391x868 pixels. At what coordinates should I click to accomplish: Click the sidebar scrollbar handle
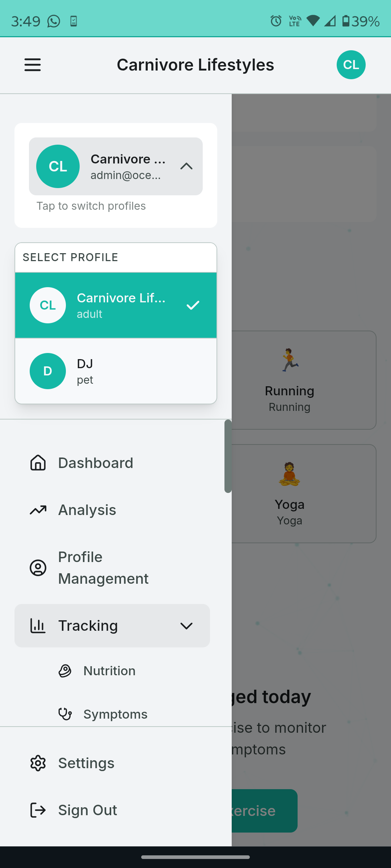(228, 456)
